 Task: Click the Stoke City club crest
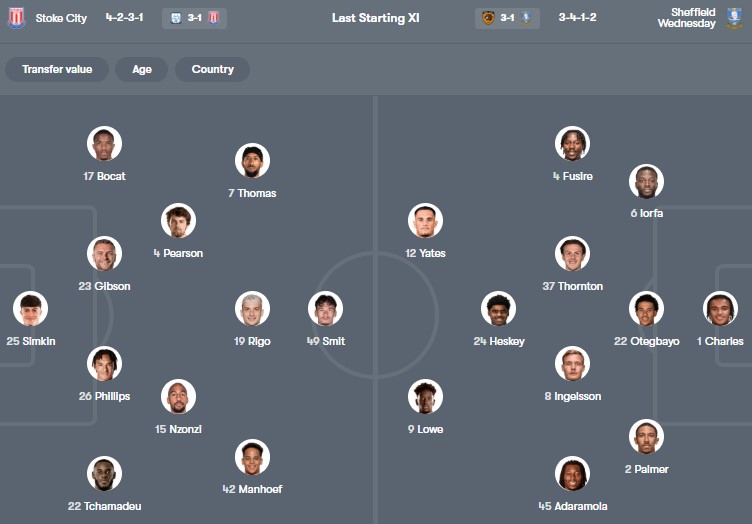coord(16,18)
